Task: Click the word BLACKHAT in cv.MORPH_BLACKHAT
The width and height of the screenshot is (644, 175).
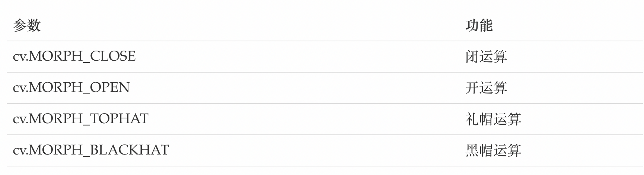Action: pyautogui.click(x=130, y=150)
